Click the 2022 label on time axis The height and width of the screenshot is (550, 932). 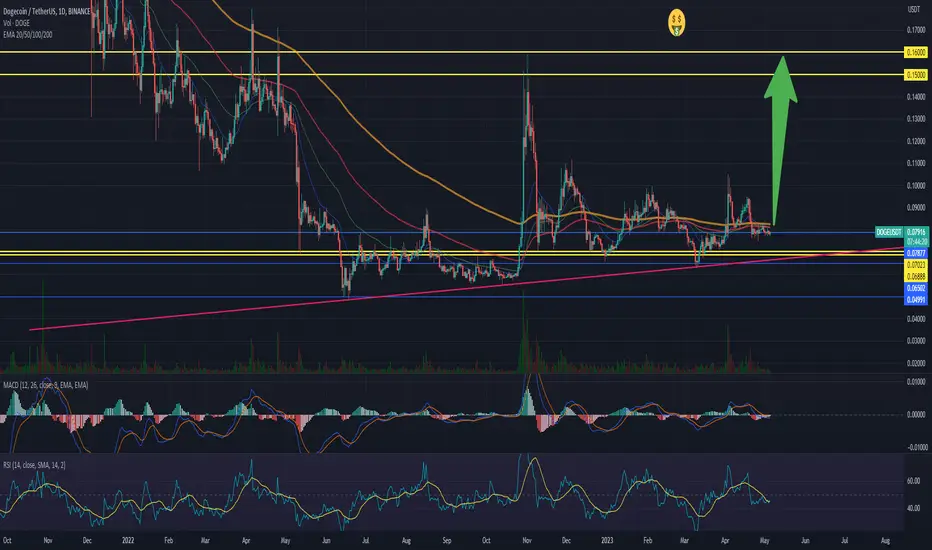click(x=128, y=540)
